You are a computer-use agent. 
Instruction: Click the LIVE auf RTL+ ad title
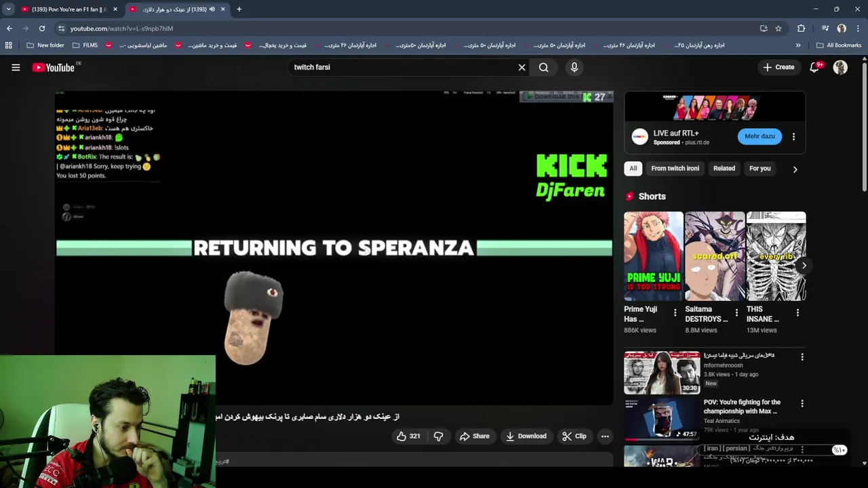[676, 134]
